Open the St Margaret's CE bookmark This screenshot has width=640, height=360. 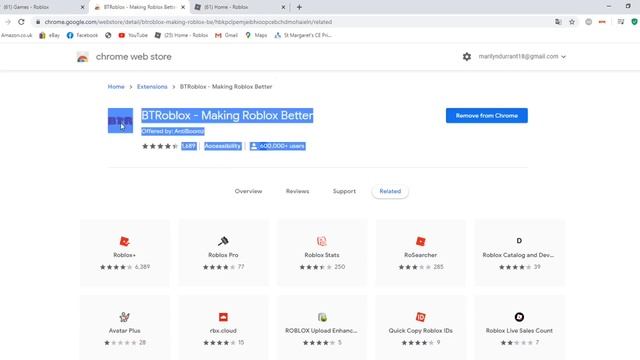(x=303, y=36)
